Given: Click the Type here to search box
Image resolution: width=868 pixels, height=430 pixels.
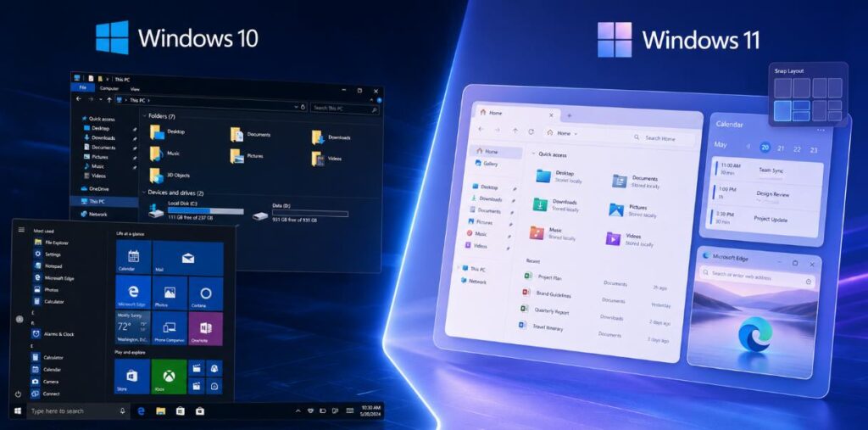Looking at the screenshot, I should 77,411.
